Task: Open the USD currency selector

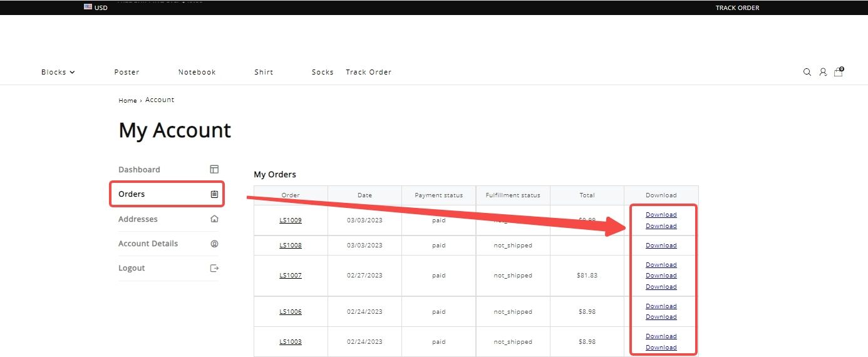Action: (x=96, y=8)
